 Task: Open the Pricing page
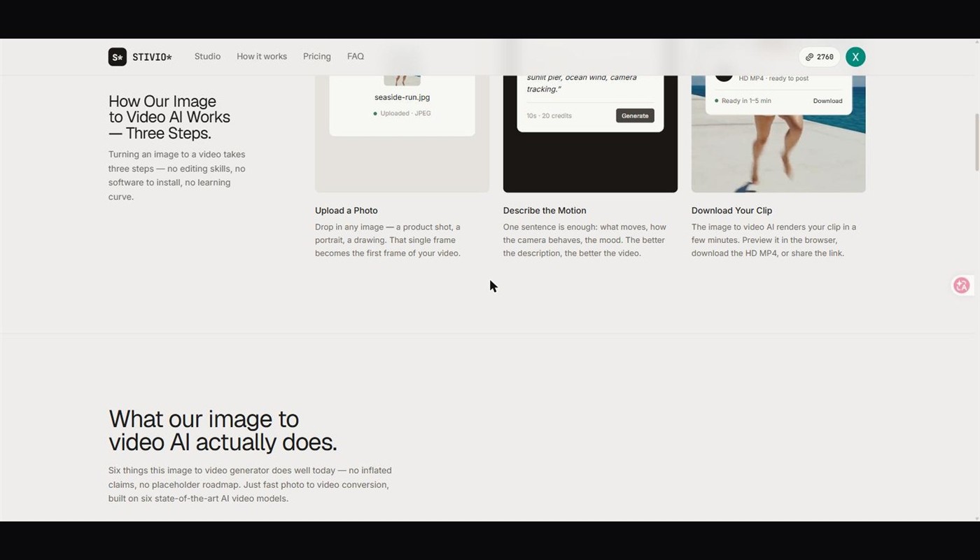[317, 56]
